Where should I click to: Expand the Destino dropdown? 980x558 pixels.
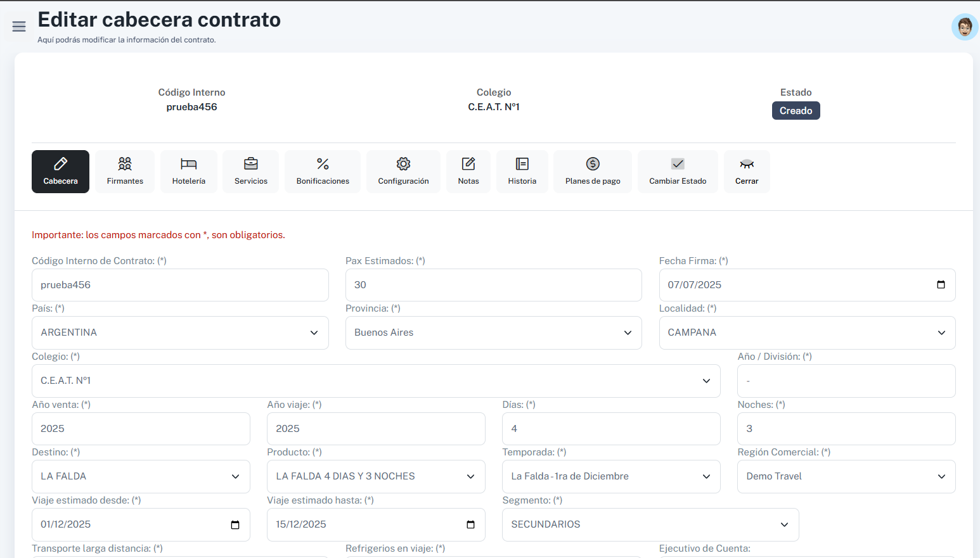pos(141,476)
